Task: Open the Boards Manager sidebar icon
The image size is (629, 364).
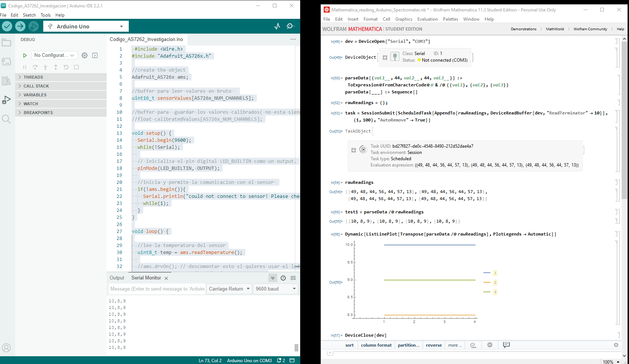Action: (6, 62)
